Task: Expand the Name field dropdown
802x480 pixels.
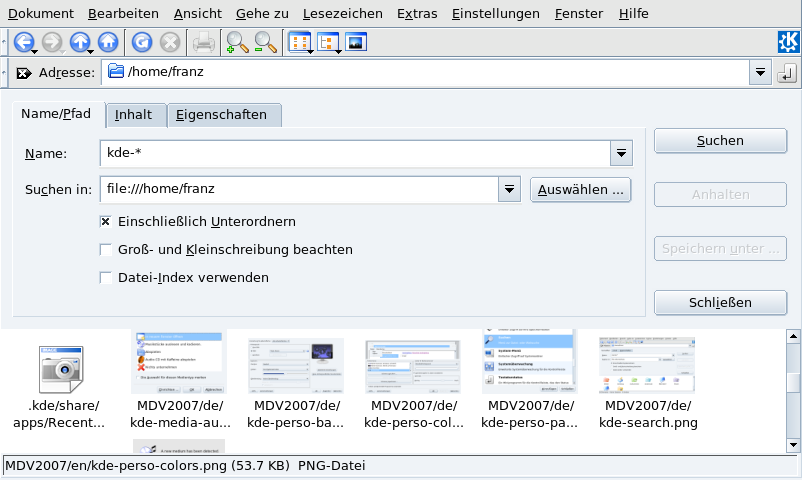Action: click(x=621, y=153)
